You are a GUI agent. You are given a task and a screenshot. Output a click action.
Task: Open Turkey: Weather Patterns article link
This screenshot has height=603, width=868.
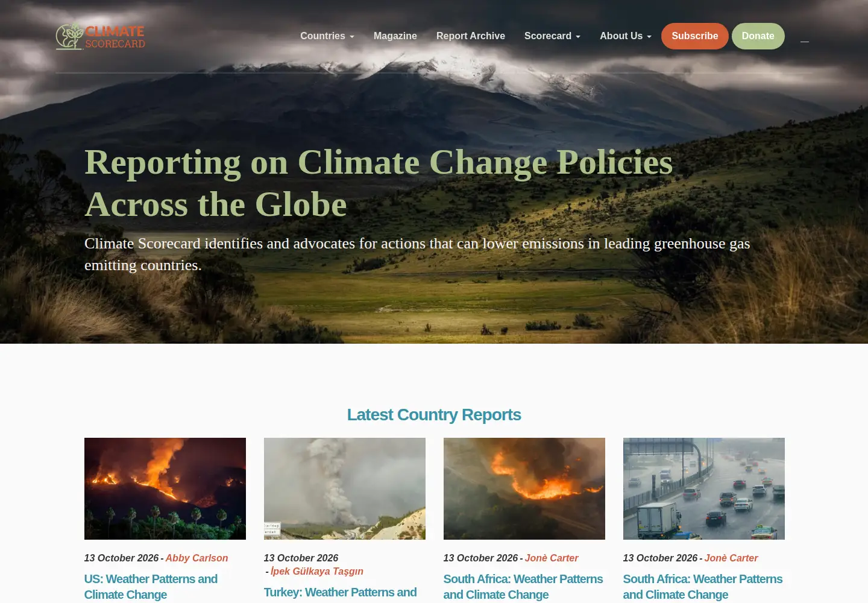341,593
